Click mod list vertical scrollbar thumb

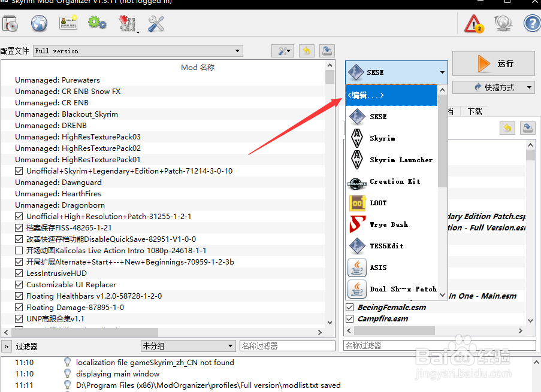click(330, 77)
